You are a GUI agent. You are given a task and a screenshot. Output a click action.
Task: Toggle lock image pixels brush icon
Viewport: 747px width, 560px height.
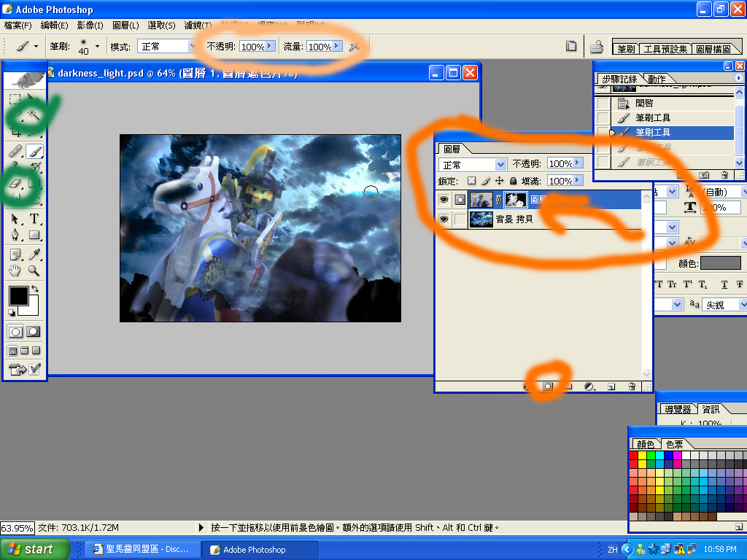[485, 181]
